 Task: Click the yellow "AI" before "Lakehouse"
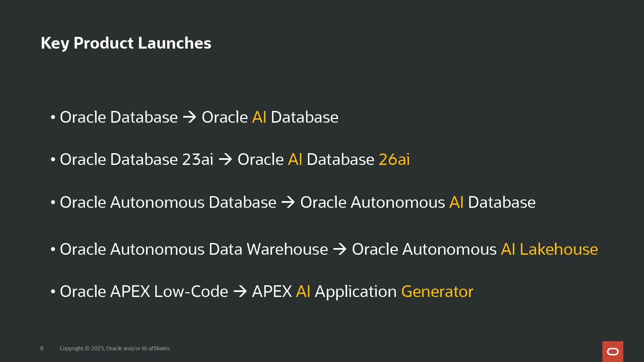pos(508,249)
